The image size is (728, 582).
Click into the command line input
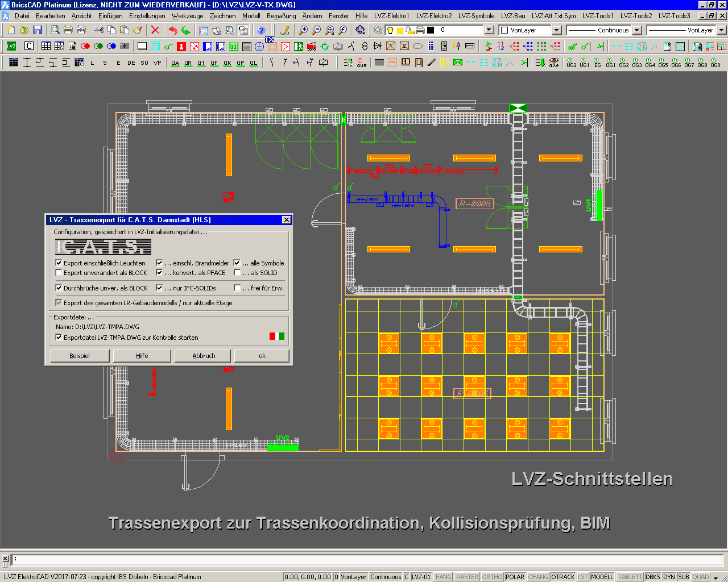point(369,559)
